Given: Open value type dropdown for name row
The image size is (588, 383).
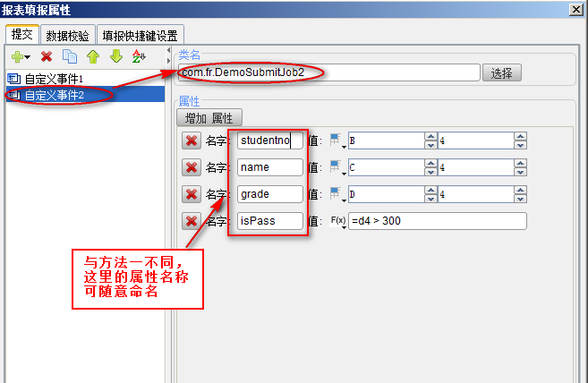Looking at the screenshot, I should [337, 167].
